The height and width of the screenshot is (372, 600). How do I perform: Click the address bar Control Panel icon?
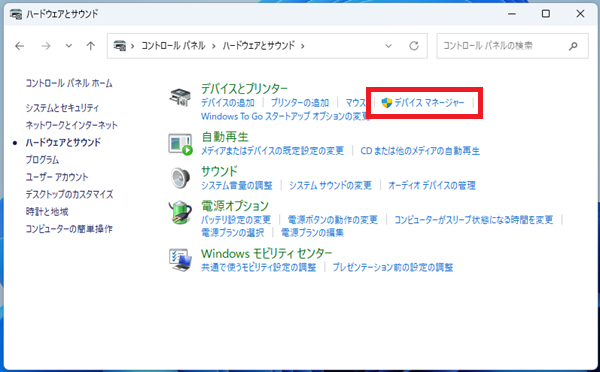[120, 46]
